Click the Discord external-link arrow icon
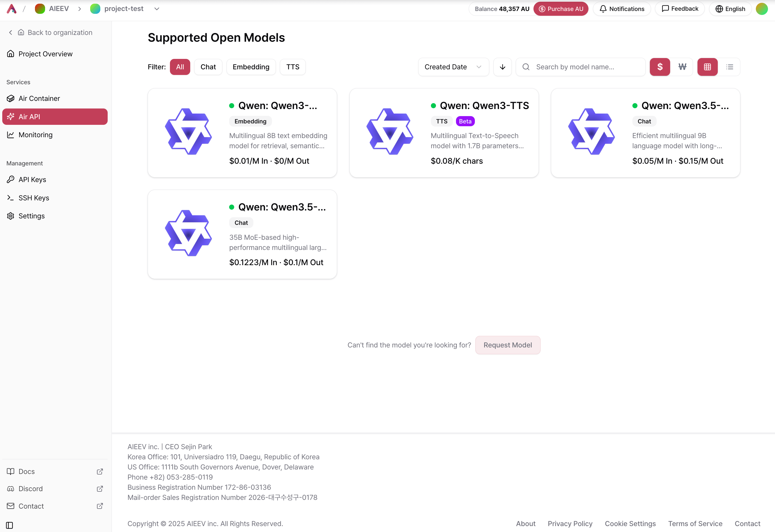 100,489
